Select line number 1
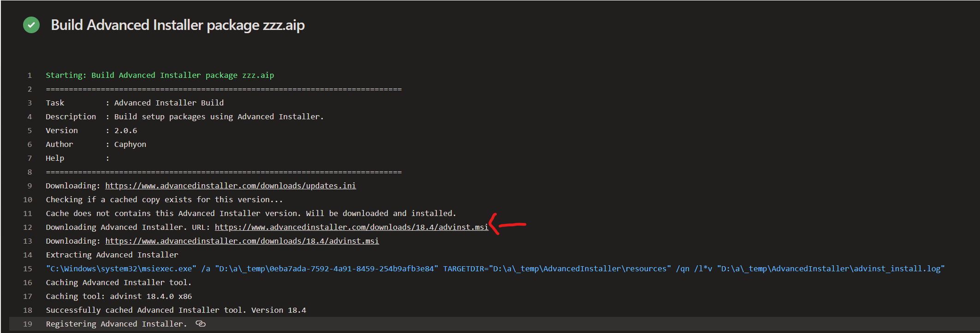 pyautogui.click(x=30, y=75)
